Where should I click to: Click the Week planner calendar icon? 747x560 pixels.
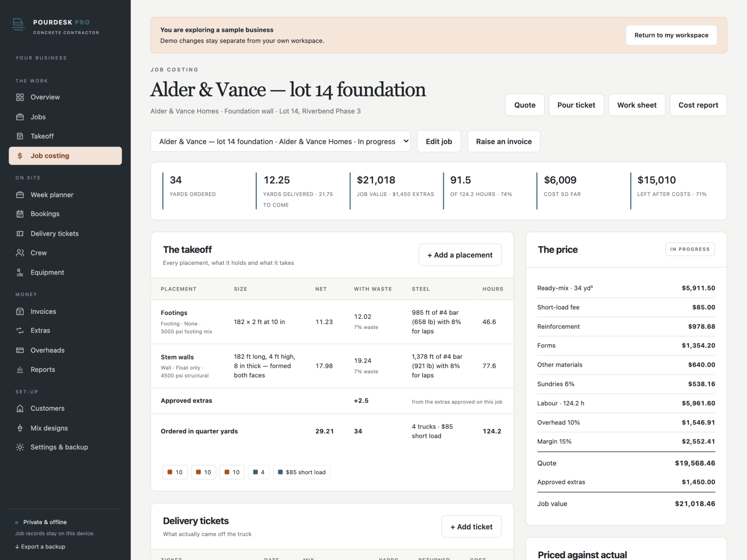(20, 195)
